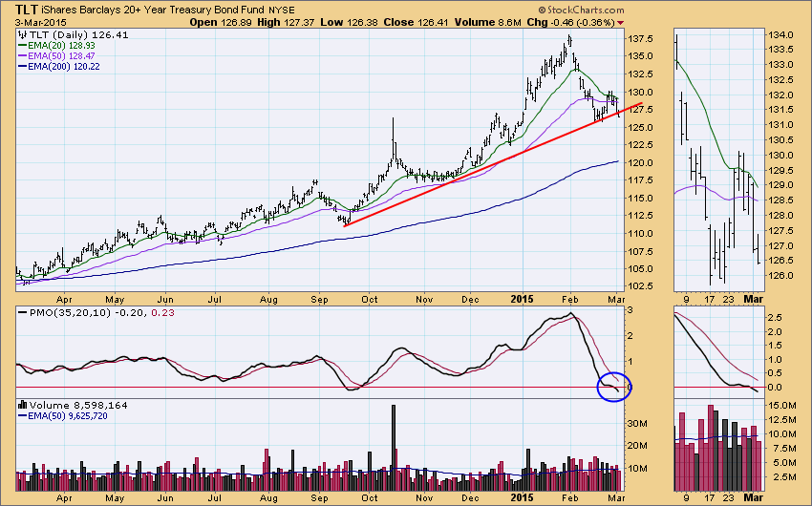Click the Close 126.41 value

coord(416,22)
